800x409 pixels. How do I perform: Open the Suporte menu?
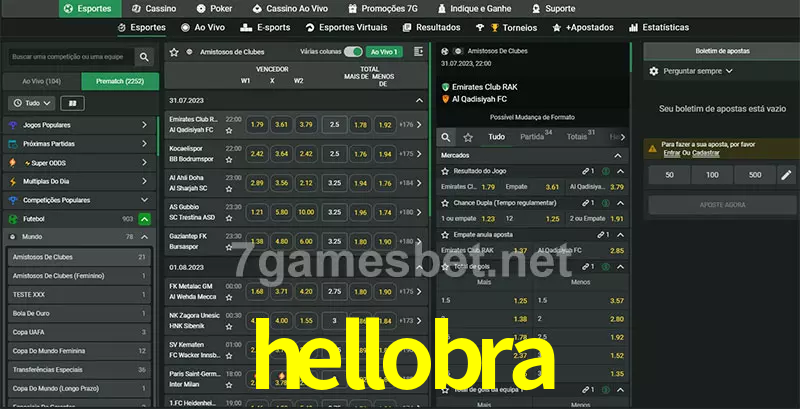click(x=553, y=9)
